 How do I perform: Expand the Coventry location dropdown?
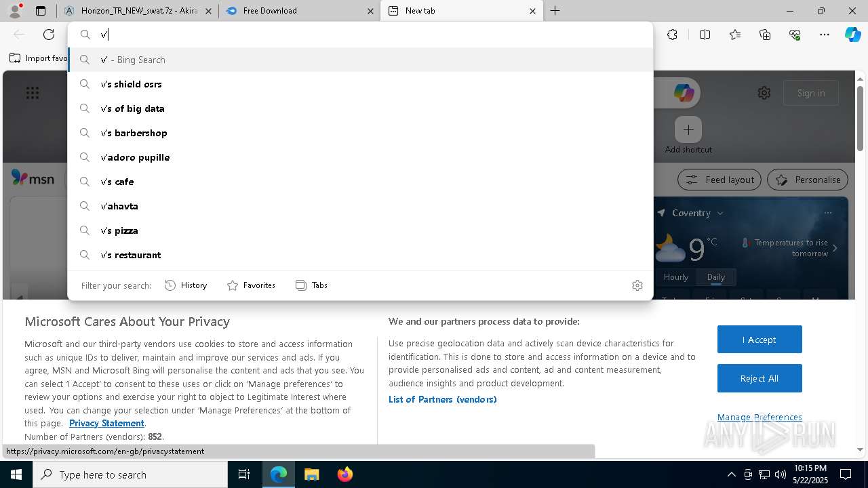tap(720, 213)
